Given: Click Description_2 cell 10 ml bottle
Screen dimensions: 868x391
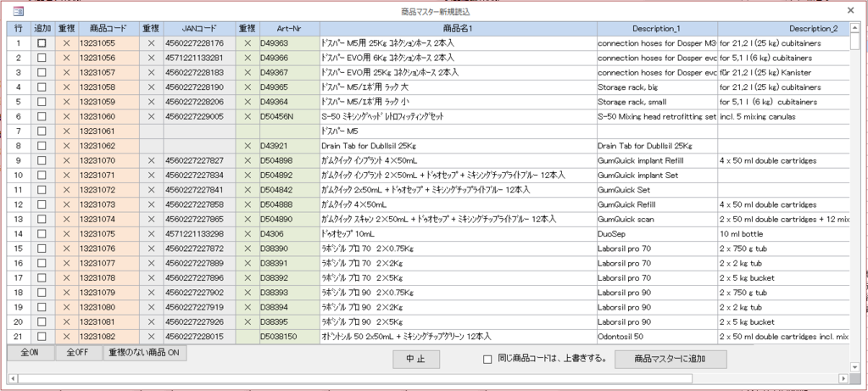Looking at the screenshot, I should (x=784, y=234).
